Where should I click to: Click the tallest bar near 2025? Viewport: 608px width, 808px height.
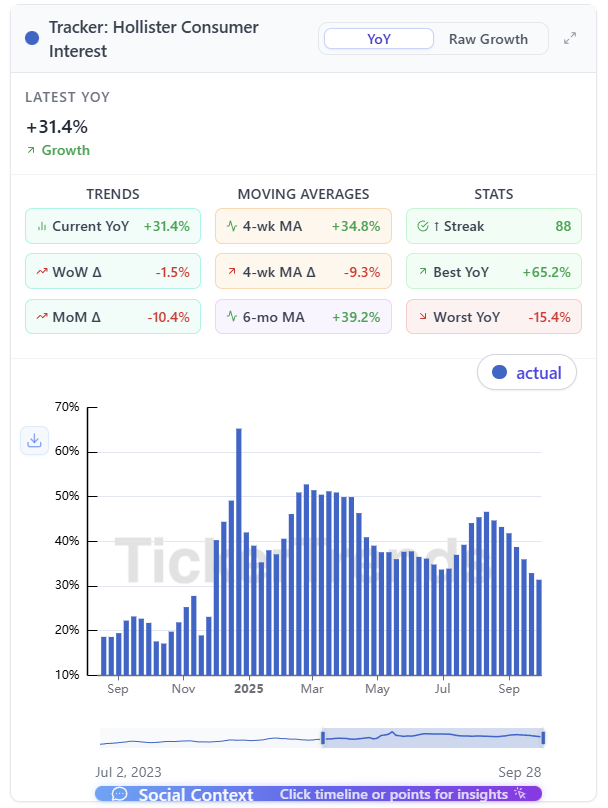pos(239,552)
